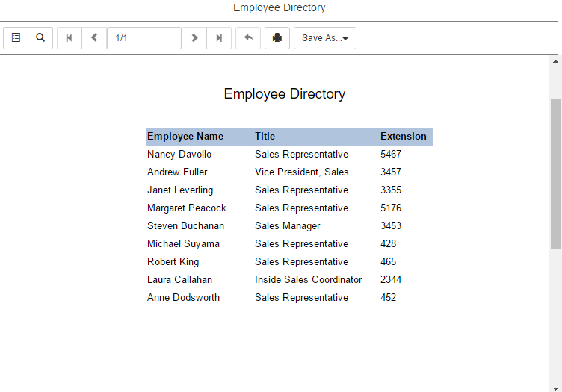562x392 pixels.
Task: Click extension 5176
Action: [391, 208]
